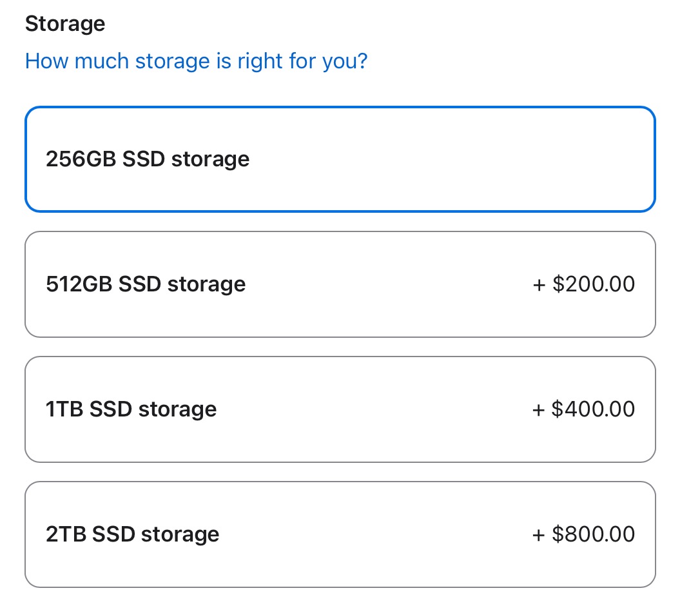Image resolution: width=700 pixels, height=606 pixels.
Task: Open the "How much storage is right for you?" link
Action: click(x=196, y=62)
